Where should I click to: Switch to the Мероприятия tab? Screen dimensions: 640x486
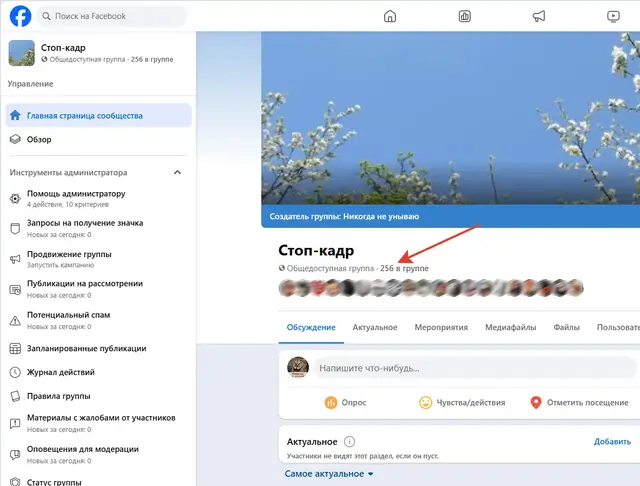coord(441,327)
